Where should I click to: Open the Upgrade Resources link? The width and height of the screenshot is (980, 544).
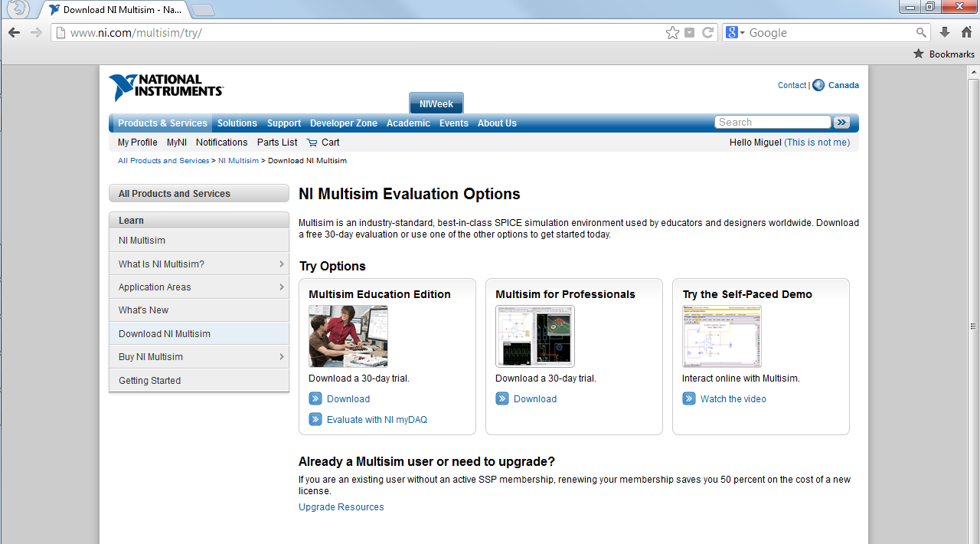click(x=341, y=507)
